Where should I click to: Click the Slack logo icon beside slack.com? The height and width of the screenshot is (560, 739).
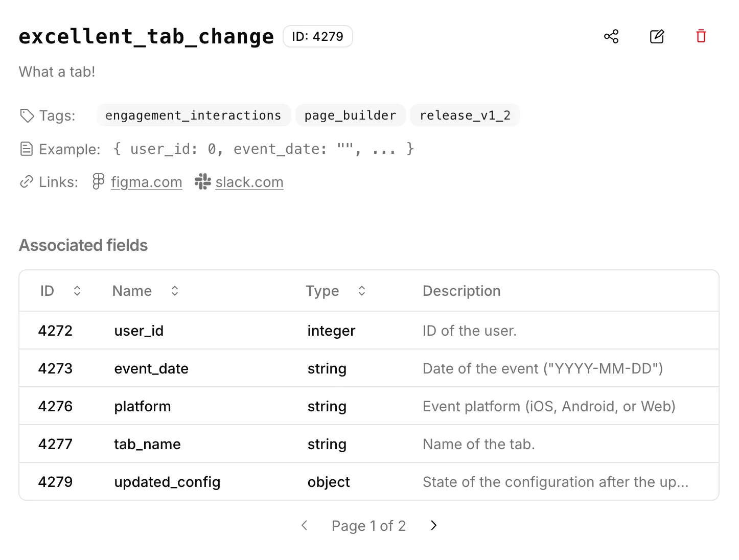[x=202, y=182]
